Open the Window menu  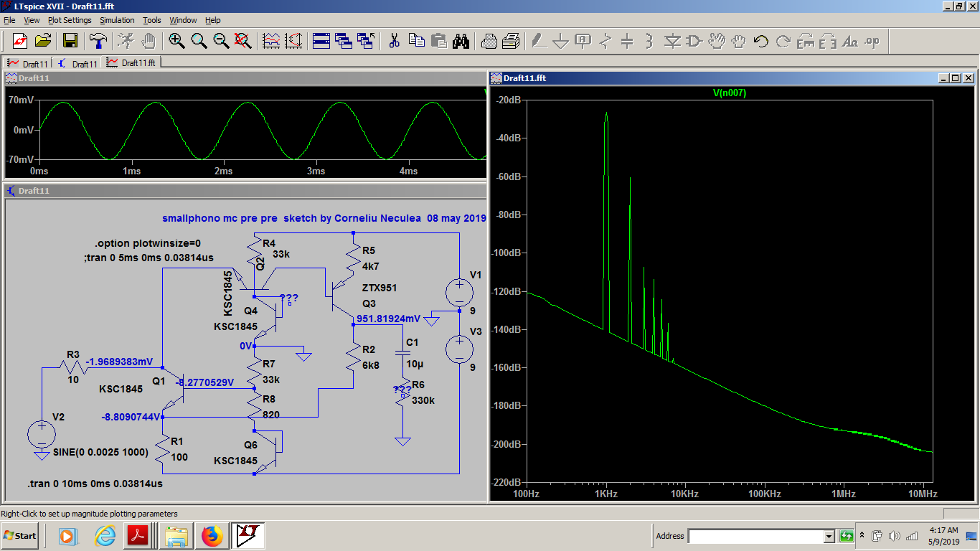click(183, 20)
